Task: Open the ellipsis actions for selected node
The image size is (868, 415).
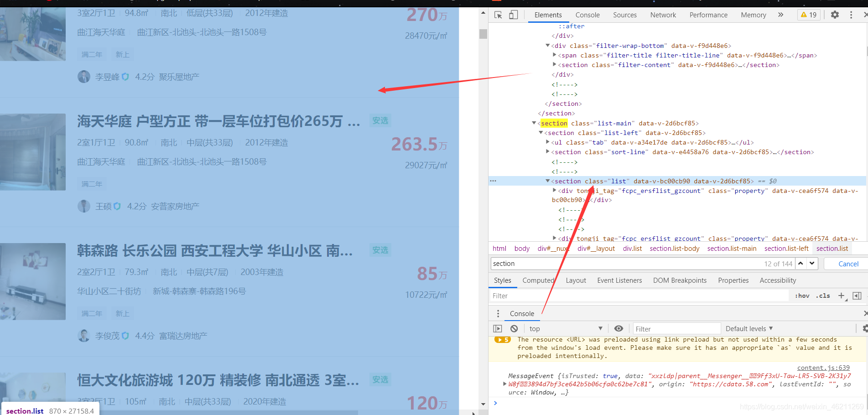Action: pos(493,181)
